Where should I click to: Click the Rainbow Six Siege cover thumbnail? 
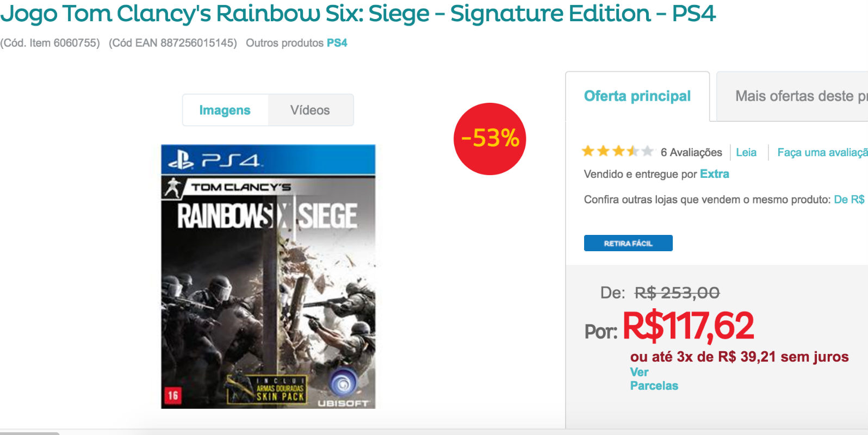click(268, 276)
